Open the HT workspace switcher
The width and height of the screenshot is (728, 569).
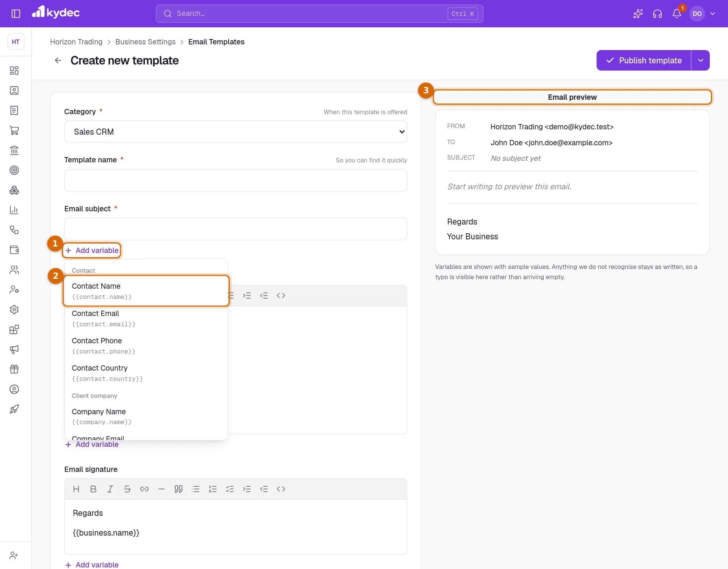click(16, 42)
